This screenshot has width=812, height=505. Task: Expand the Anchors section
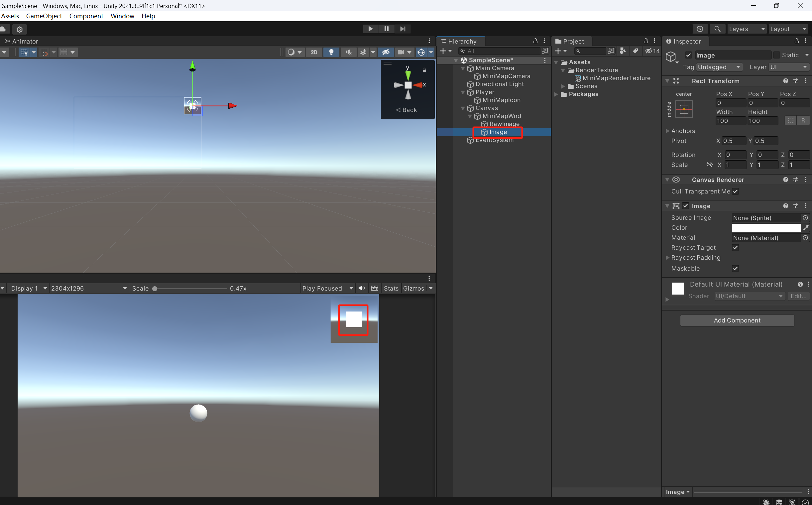pyautogui.click(x=667, y=131)
